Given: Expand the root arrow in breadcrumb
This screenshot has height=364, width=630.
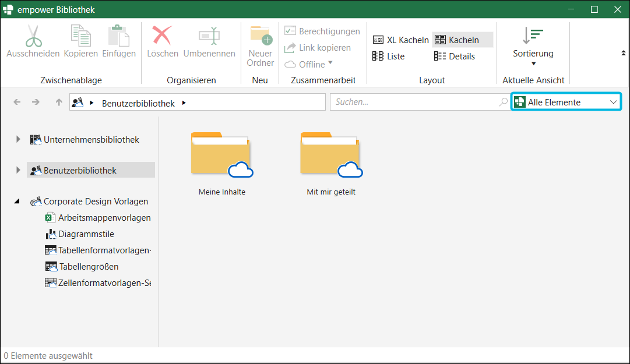Looking at the screenshot, I should pos(91,103).
